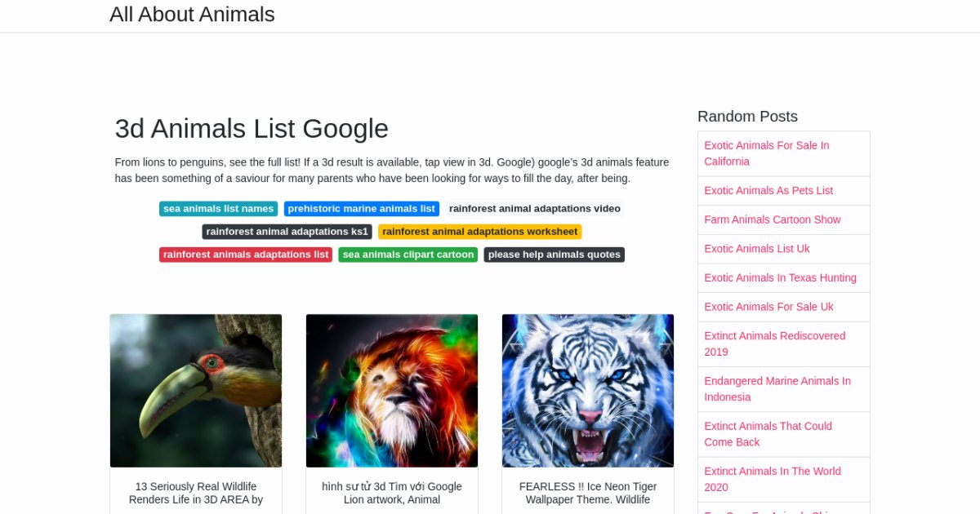The height and width of the screenshot is (514, 980).
Task: Open 'Extinct Animals That Could Come Back'
Action: [x=768, y=434]
